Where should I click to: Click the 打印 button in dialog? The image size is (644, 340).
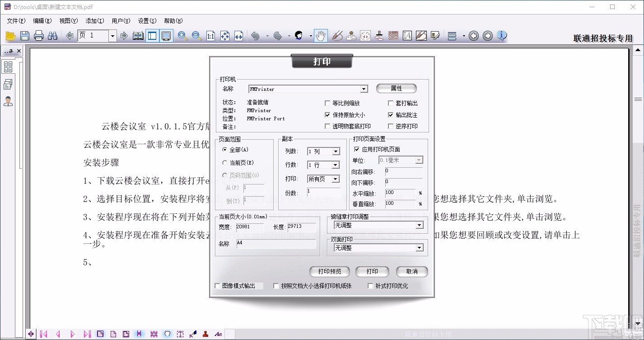pos(372,271)
